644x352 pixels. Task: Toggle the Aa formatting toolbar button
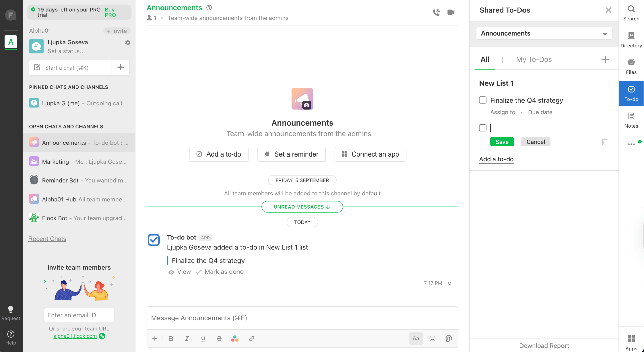(416, 339)
